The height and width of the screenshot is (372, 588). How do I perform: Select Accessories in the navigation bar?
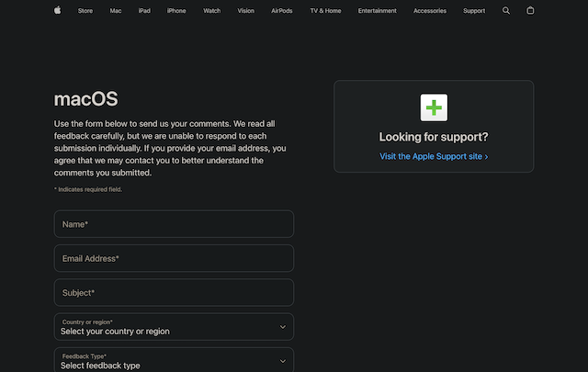(430, 11)
